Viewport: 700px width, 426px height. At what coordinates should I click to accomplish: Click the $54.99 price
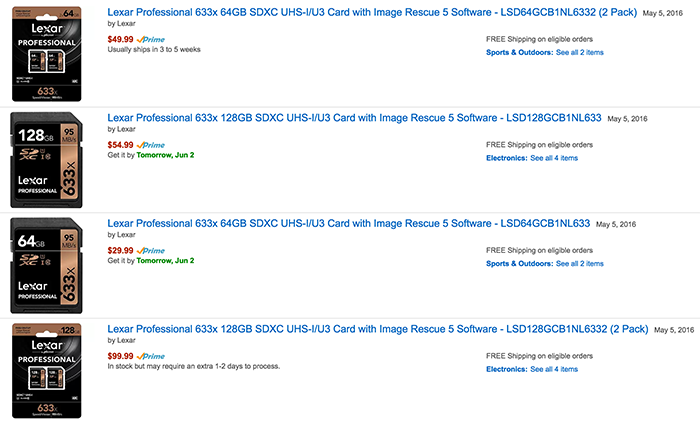pos(121,145)
